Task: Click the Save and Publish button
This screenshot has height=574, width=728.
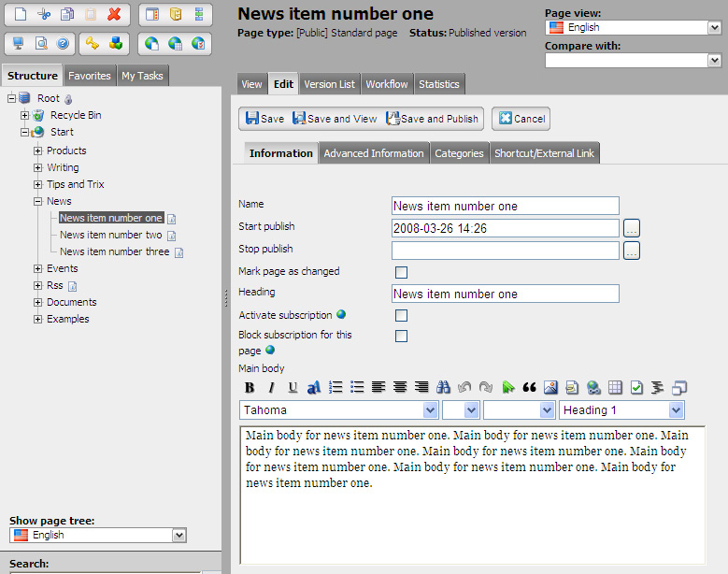Action: click(x=434, y=119)
